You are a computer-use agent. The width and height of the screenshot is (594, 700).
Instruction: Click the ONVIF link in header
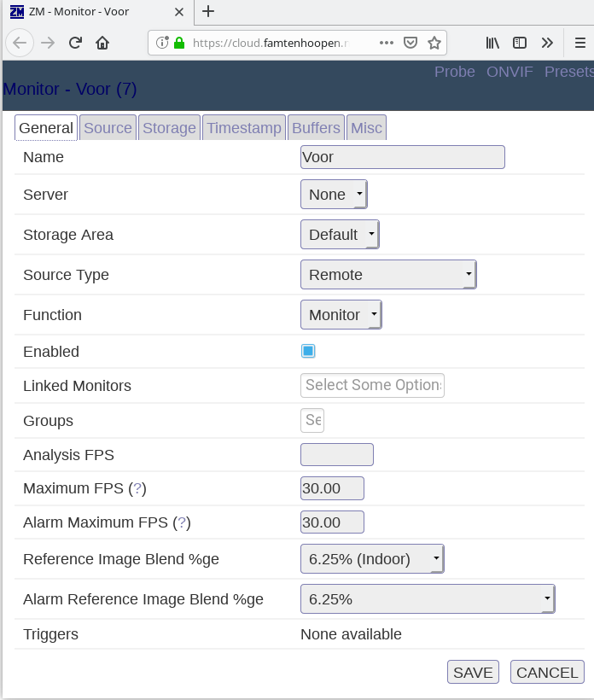pyautogui.click(x=510, y=72)
